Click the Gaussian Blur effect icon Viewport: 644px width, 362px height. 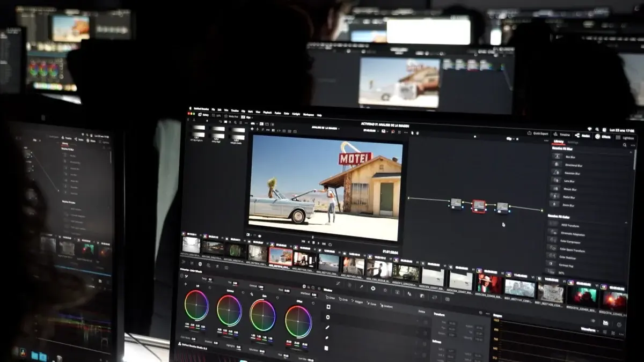tap(557, 172)
